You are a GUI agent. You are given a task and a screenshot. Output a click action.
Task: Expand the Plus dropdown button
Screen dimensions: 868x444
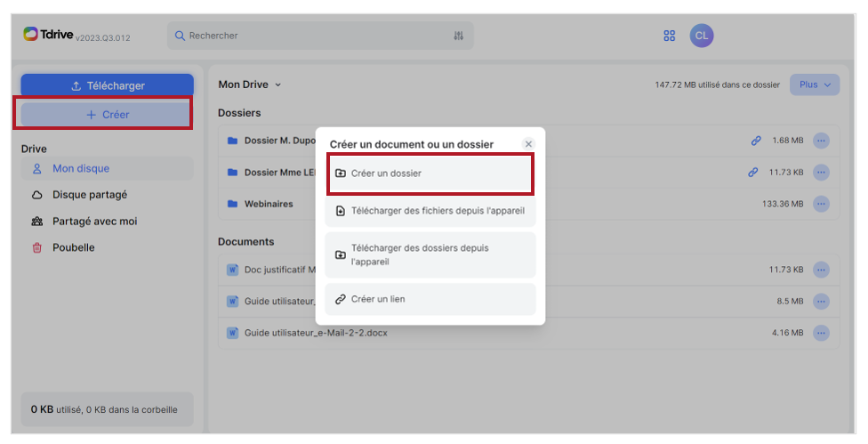tap(815, 85)
